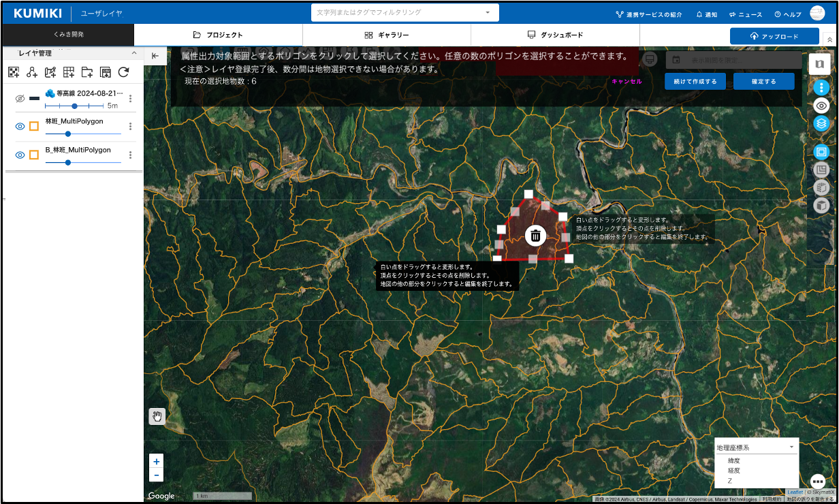The image size is (839, 504).
Task: Toggle visibility of B_林班_MultiPolygon layer
Action: coord(20,155)
